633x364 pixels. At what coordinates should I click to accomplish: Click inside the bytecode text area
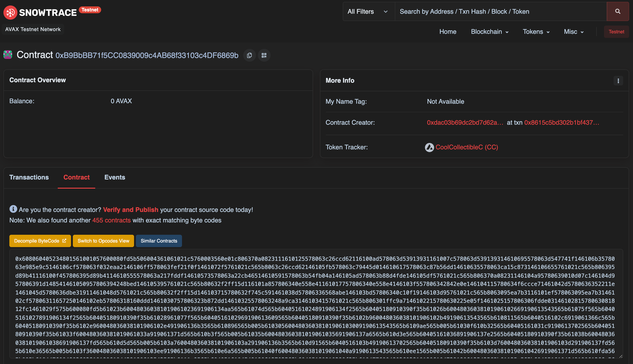316,303
